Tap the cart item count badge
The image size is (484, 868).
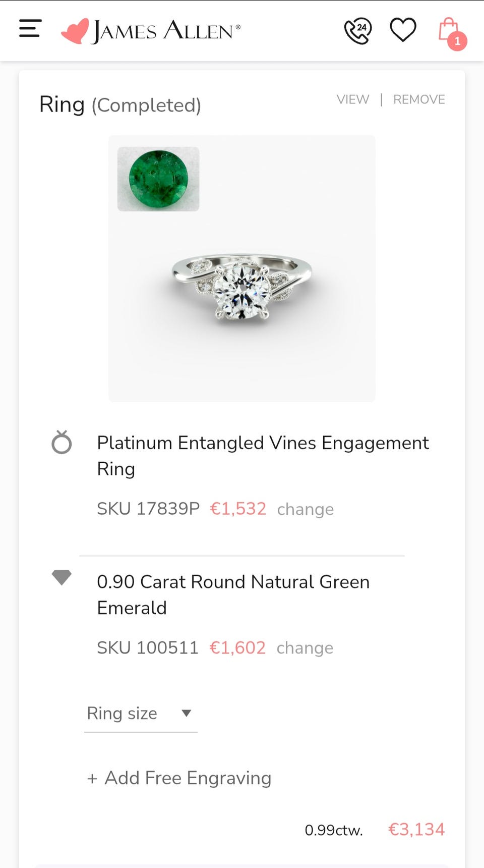point(457,41)
